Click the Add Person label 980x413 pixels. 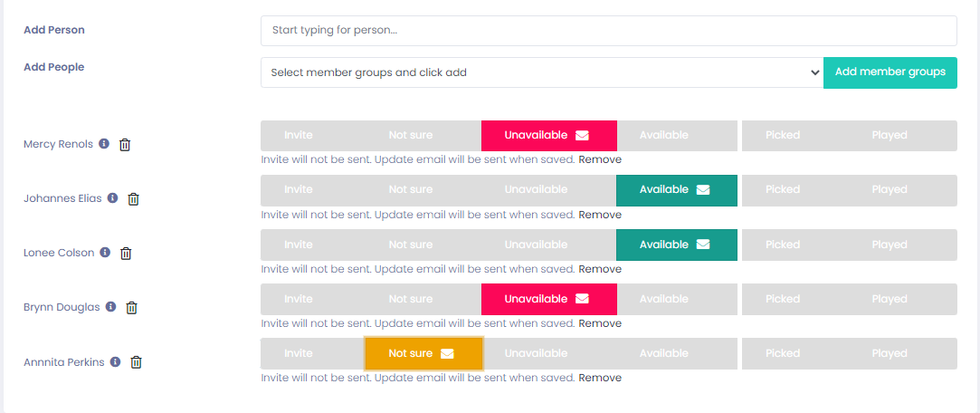(54, 30)
